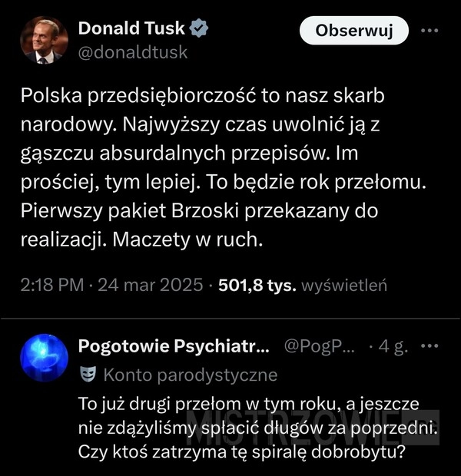Image resolution: width=461 pixels, height=476 pixels.
Task: Open the Konto parodystyczne label
Action: click(191, 375)
